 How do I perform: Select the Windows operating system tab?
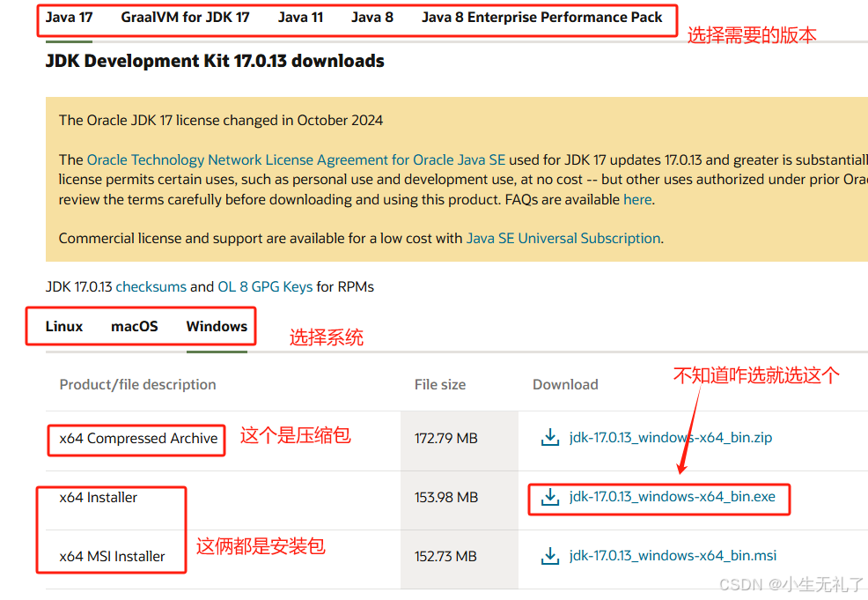[x=216, y=326]
